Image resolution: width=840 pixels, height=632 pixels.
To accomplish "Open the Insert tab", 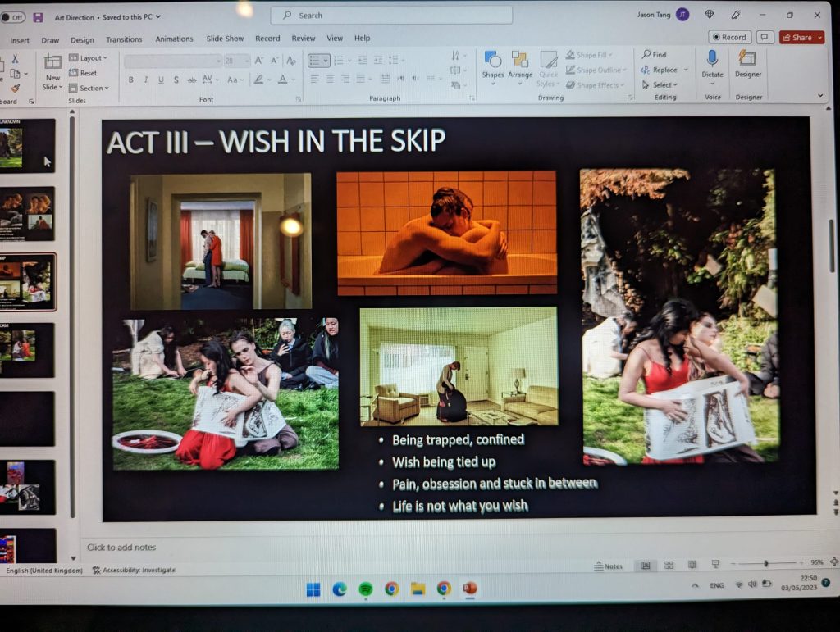I will [x=20, y=41].
